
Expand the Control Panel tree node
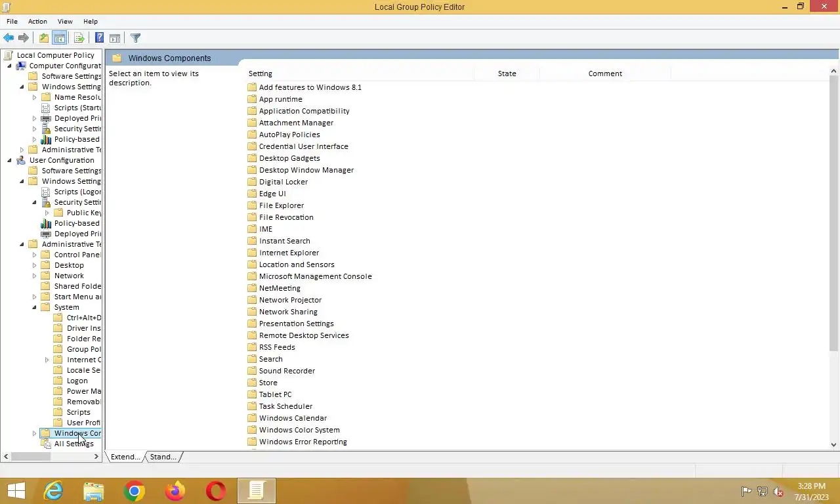35,255
